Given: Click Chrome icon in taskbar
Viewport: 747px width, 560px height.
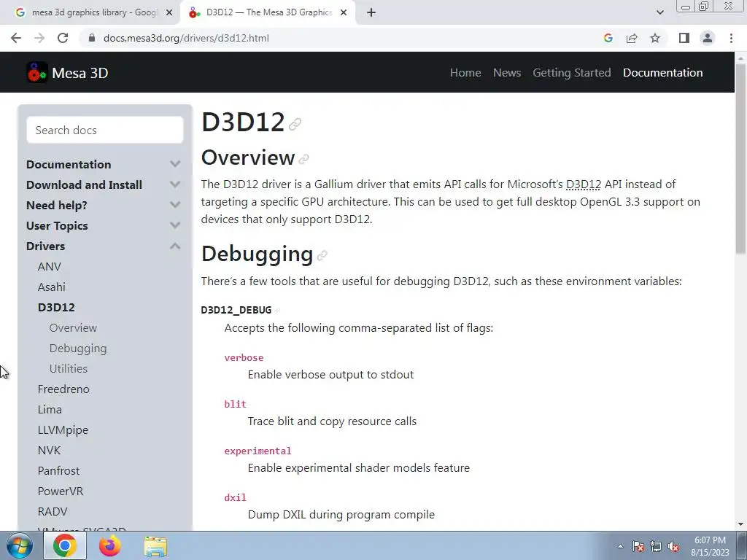Looking at the screenshot, I should coord(65,545).
